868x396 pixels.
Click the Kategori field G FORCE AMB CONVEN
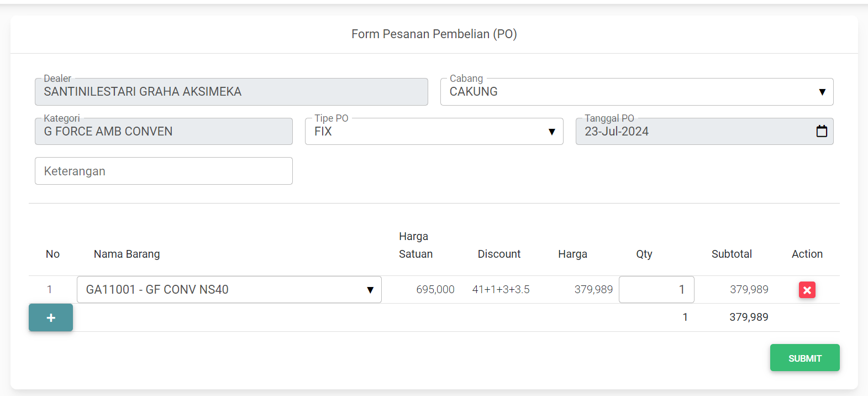tap(164, 132)
